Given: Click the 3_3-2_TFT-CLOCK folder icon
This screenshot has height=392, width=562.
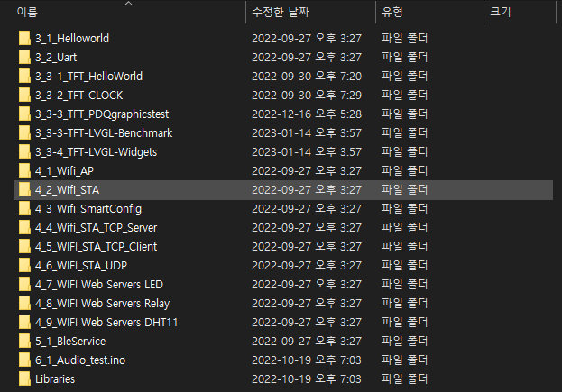Looking at the screenshot, I should point(24,96).
